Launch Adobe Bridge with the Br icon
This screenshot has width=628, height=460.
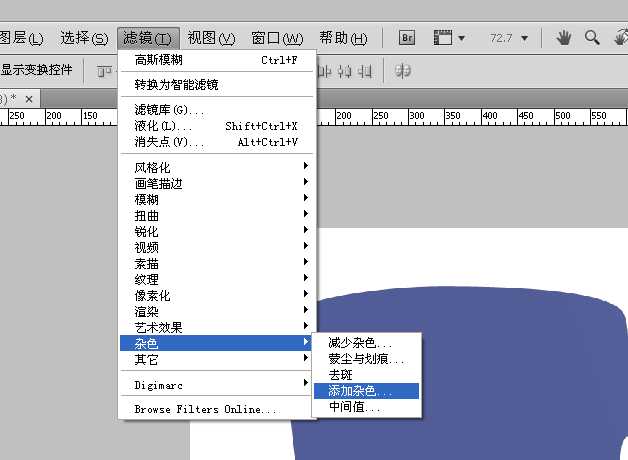(407, 38)
